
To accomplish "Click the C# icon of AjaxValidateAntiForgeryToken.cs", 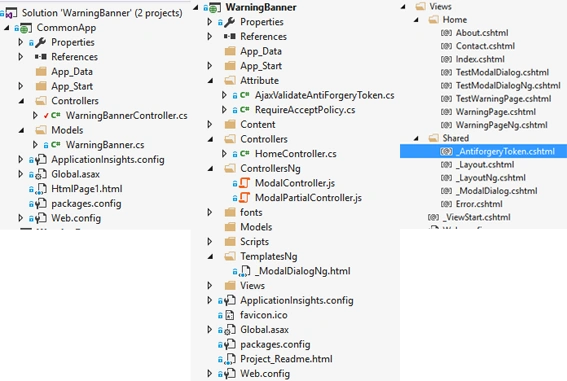I will pos(245,95).
